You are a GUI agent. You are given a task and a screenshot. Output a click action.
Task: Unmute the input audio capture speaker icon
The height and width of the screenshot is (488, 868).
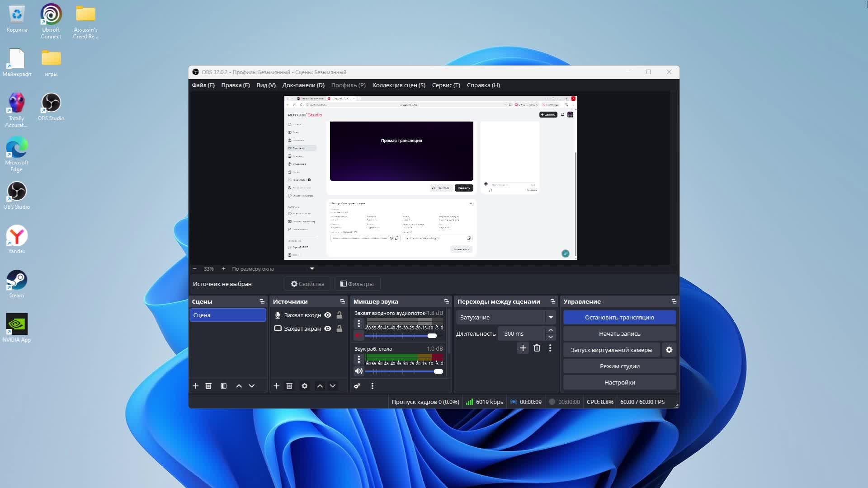click(x=359, y=335)
